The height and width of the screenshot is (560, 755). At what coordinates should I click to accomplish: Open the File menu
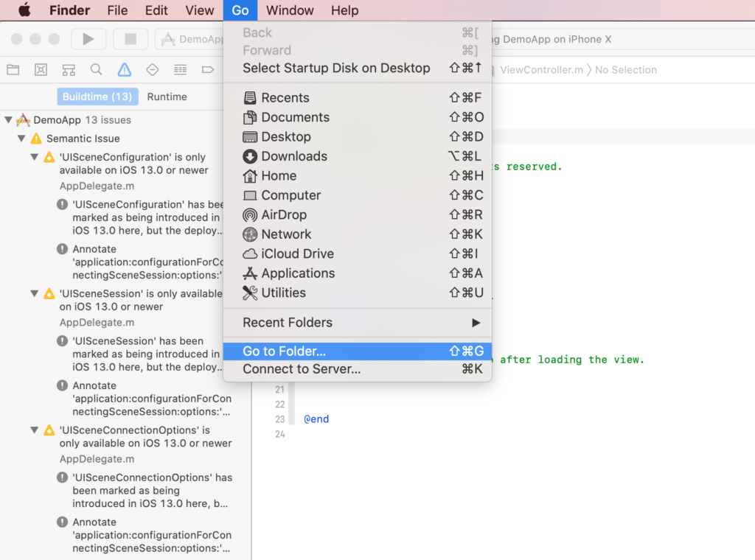tap(117, 10)
